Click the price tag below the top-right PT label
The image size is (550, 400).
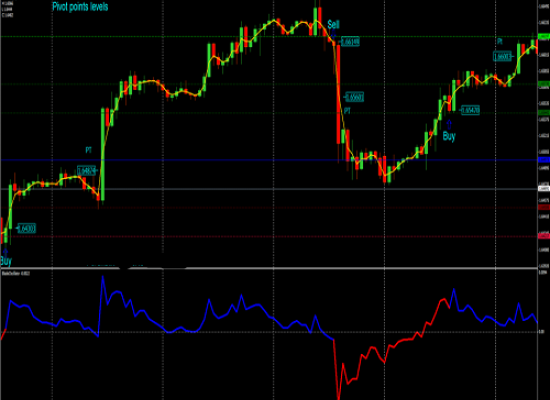pos(502,56)
